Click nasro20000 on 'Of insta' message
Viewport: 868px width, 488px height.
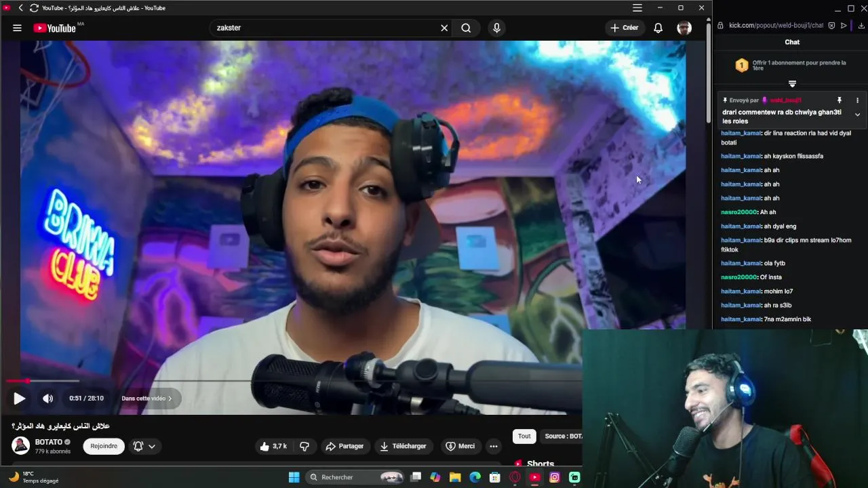[738, 277]
